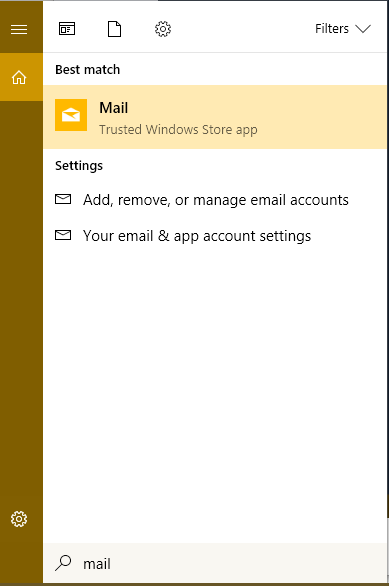Viewport: 389px width, 586px height.
Task: Launch the Mail best match result
Action: pos(215,117)
